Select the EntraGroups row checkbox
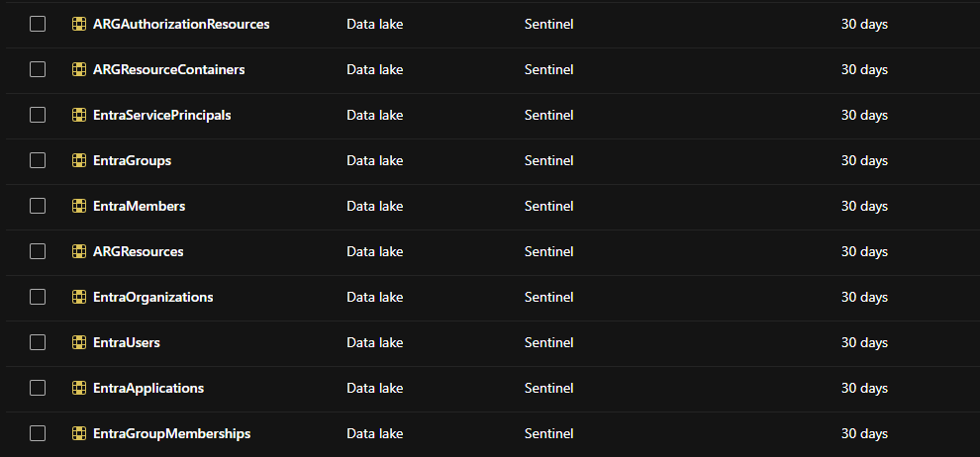The height and width of the screenshot is (457, 980). [38, 161]
